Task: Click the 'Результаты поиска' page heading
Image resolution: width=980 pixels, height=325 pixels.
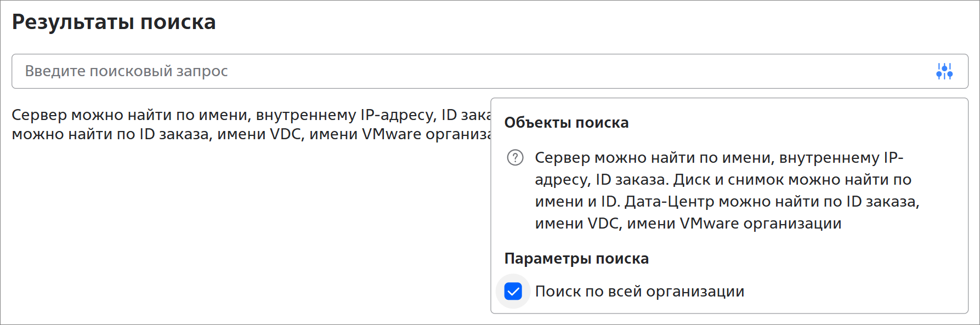Action: (114, 22)
